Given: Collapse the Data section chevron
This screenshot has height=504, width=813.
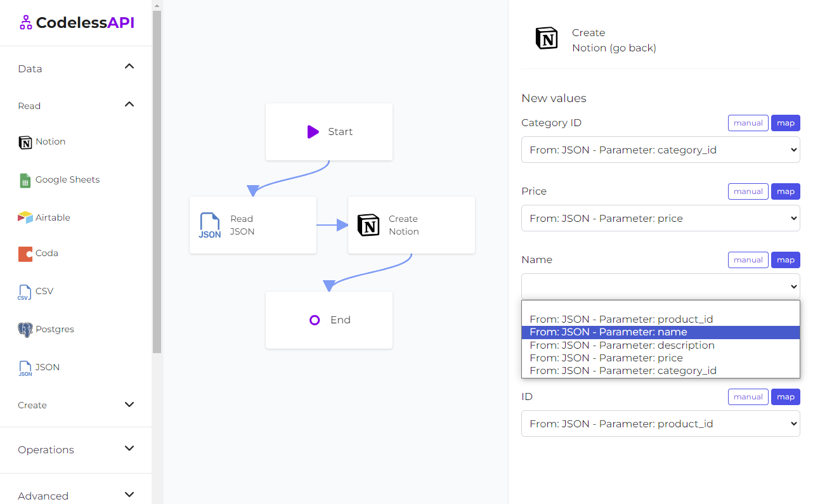Looking at the screenshot, I should [129, 66].
